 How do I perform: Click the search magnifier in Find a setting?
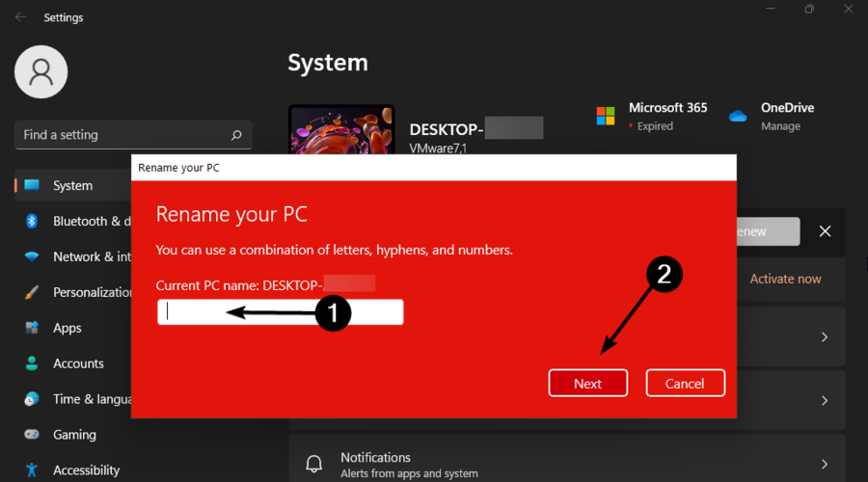pyautogui.click(x=236, y=135)
